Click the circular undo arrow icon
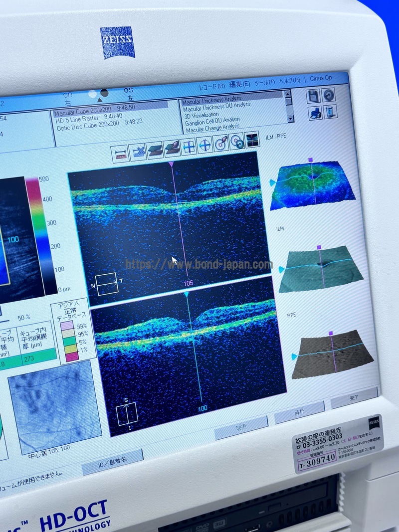This screenshot has height=532, width=399. (x=329, y=95)
